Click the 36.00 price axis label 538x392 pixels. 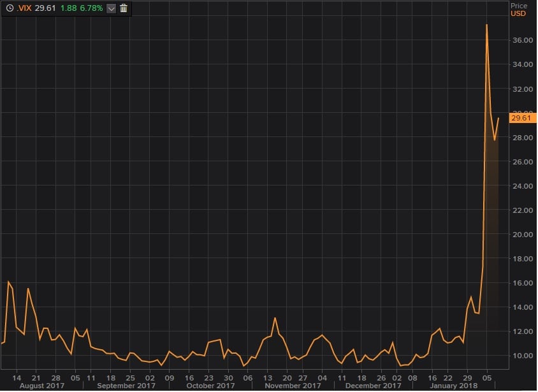tap(523, 40)
